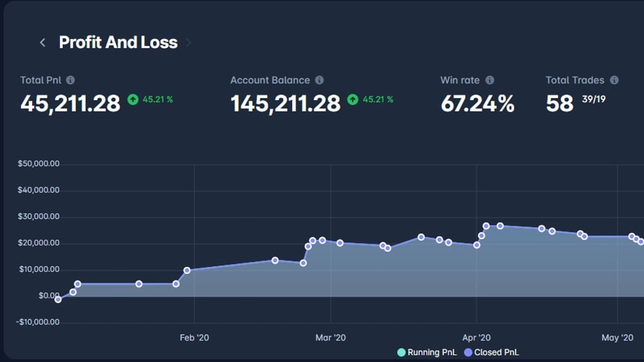Click the Total Trades label
644x362 pixels.
(575, 80)
